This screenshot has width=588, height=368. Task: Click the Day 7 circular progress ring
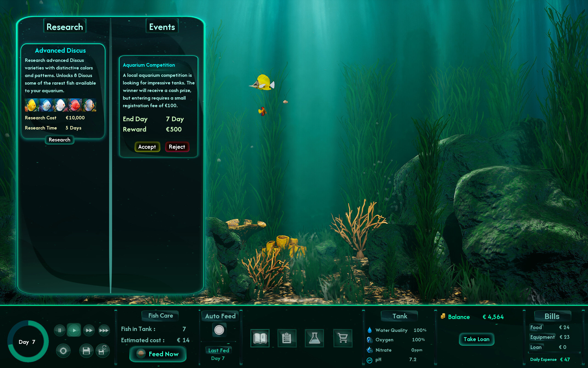pos(28,342)
